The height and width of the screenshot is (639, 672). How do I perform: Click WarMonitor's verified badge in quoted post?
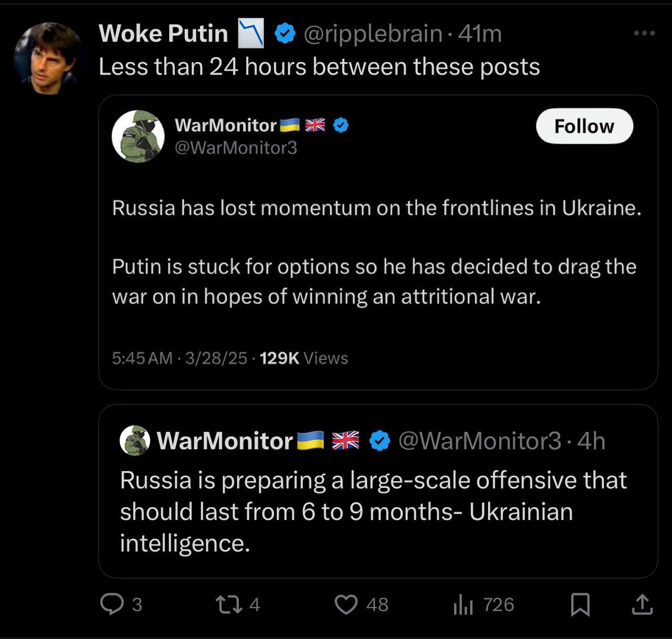pyautogui.click(x=341, y=125)
